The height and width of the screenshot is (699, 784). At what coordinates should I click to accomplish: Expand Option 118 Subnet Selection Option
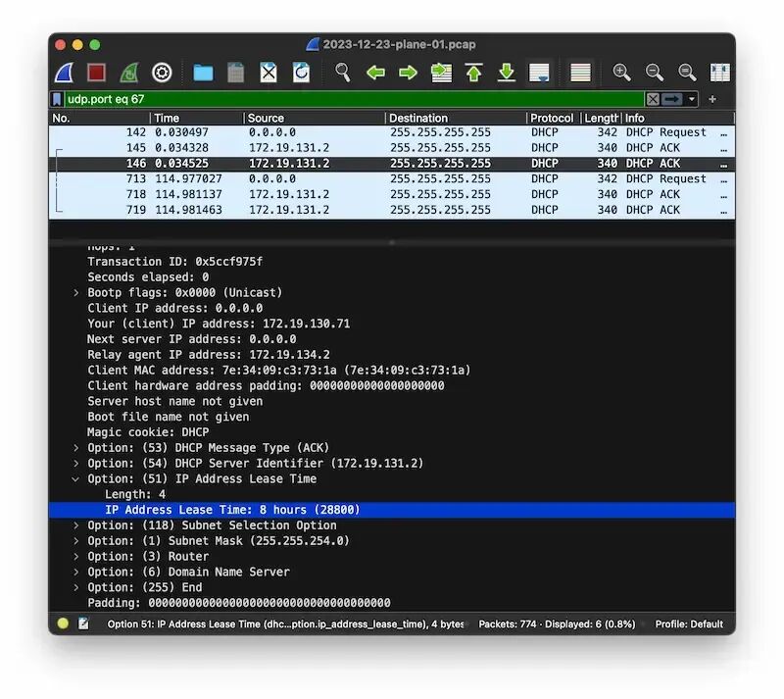point(76,525)
